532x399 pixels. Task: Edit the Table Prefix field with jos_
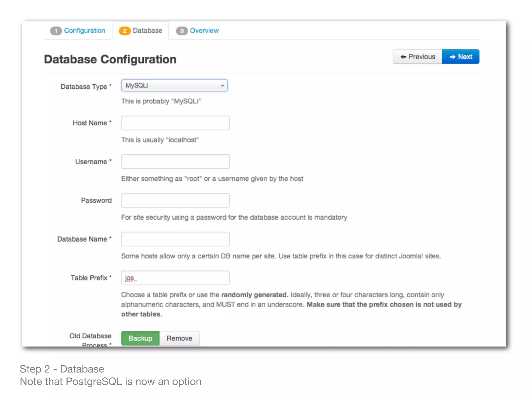[175, 278]
